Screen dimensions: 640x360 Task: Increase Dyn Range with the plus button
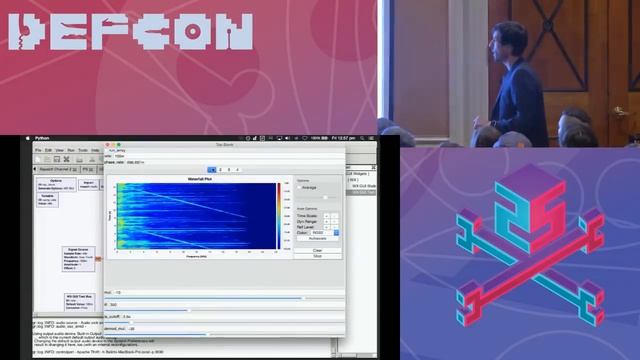[326, 221]
